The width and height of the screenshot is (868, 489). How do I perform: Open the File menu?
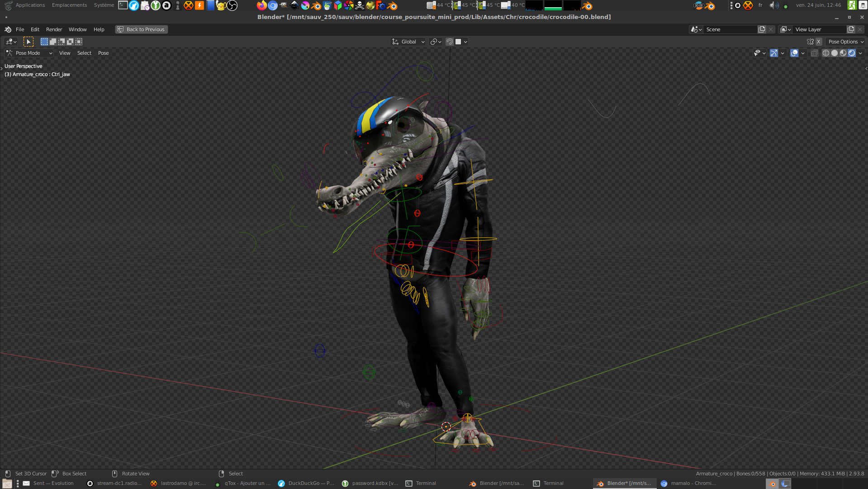[20, 29]
